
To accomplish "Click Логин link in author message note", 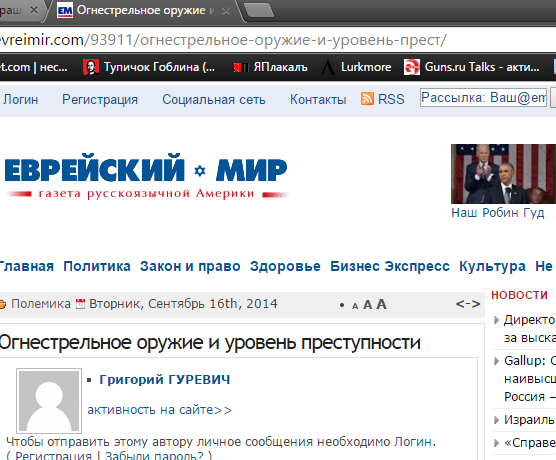I will click(413, 442).
